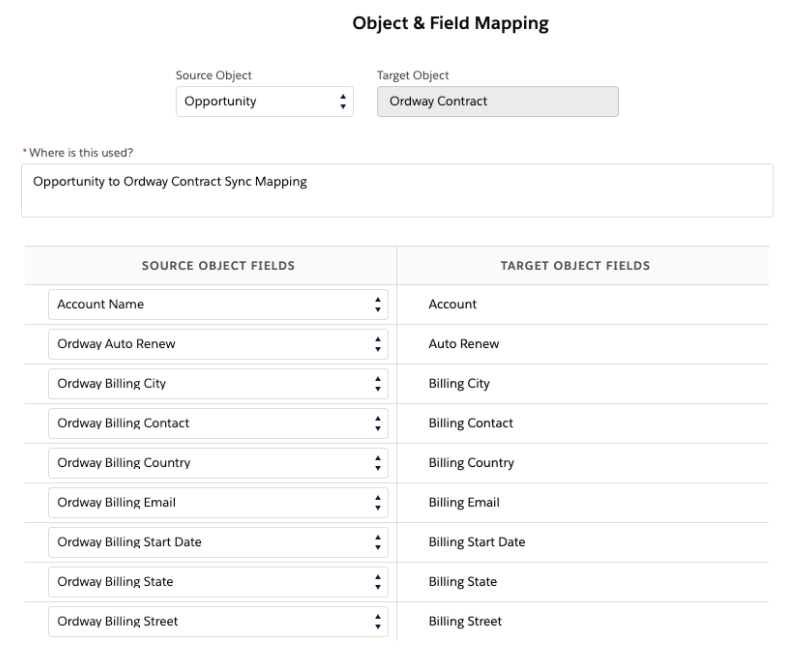Click the 'Target Object' label
This screenshot has height=664, width=805.
[x=413, y=75]
